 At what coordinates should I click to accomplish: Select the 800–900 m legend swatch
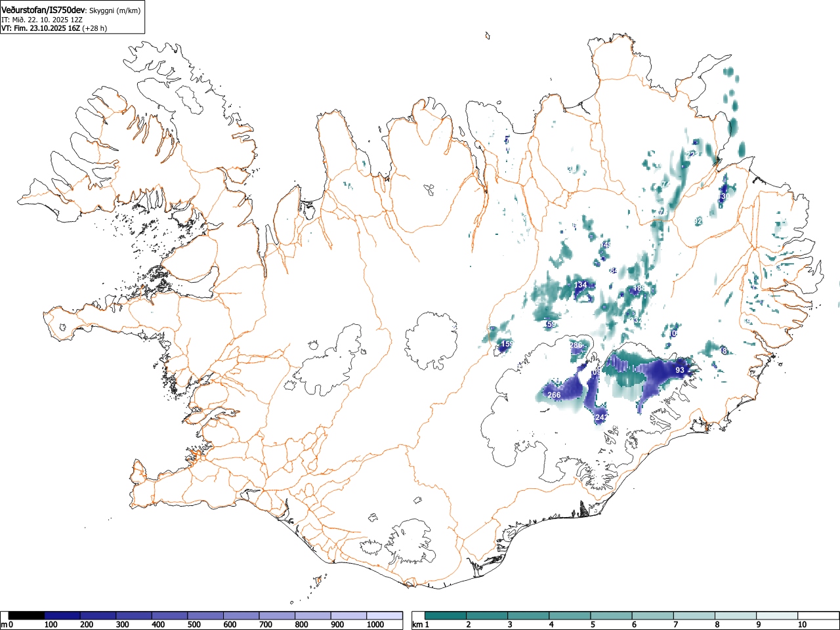click(x=313, y=616)
